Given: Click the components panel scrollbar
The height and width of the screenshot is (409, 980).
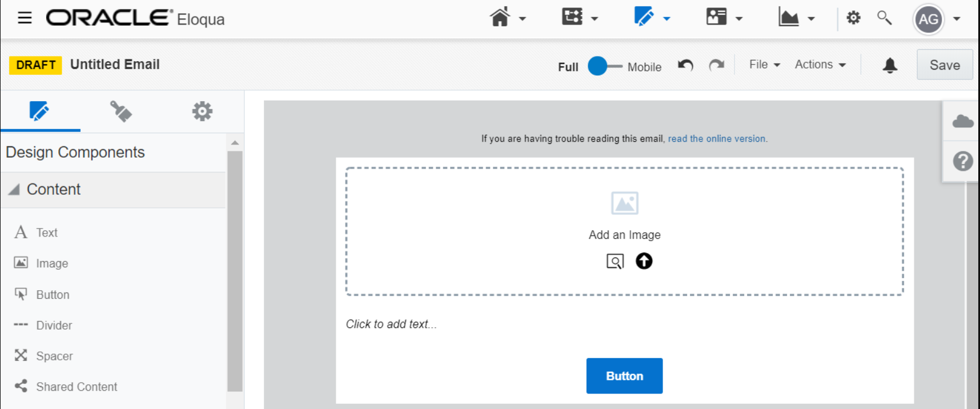Looking at the screenshot, I should pyautogui.click(x=235, y=271).
